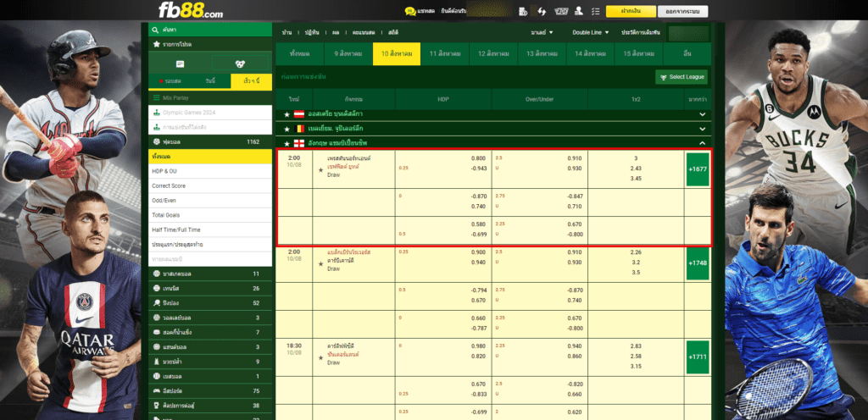The width and height of the screenshot is (868, 420).
Task: Click the search magnifier icon in sidebar
Action: [x=156, y=30]
